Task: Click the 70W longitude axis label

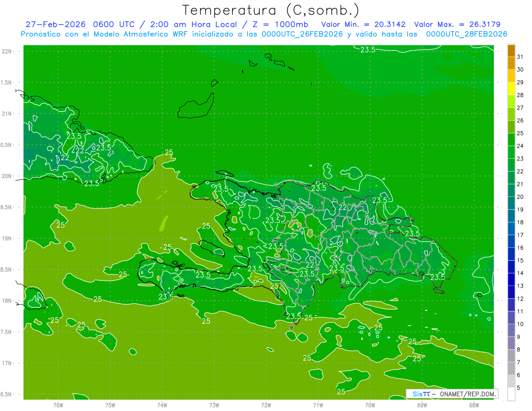Action: click(x=370, y=405)
